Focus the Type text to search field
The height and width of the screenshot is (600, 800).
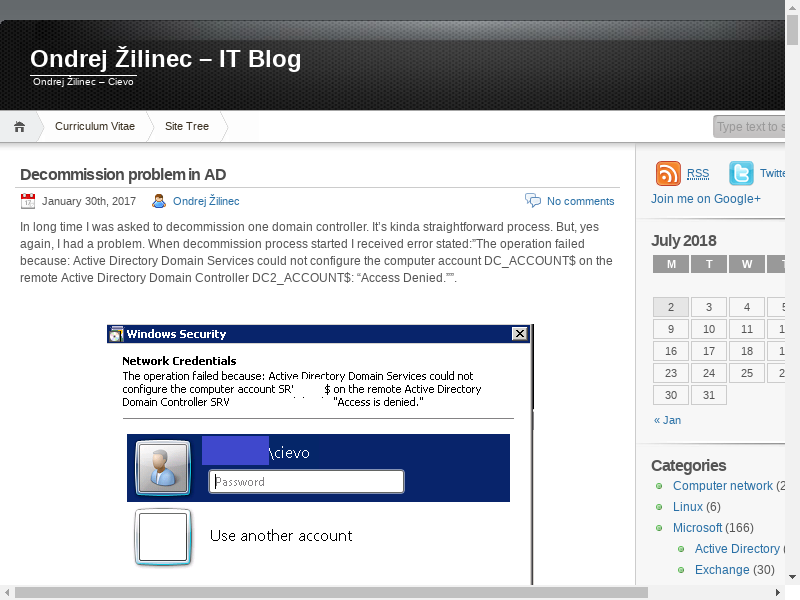748,127
